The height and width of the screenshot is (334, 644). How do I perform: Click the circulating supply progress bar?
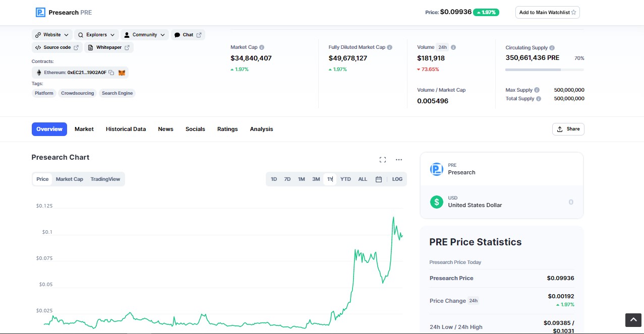[x=545, y=70]
